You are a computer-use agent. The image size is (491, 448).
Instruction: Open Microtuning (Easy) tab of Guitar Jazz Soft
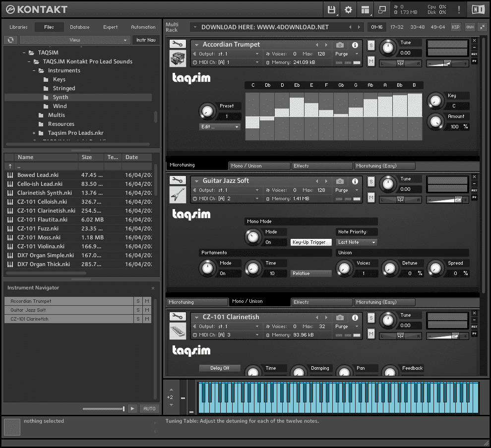point(384,302)
